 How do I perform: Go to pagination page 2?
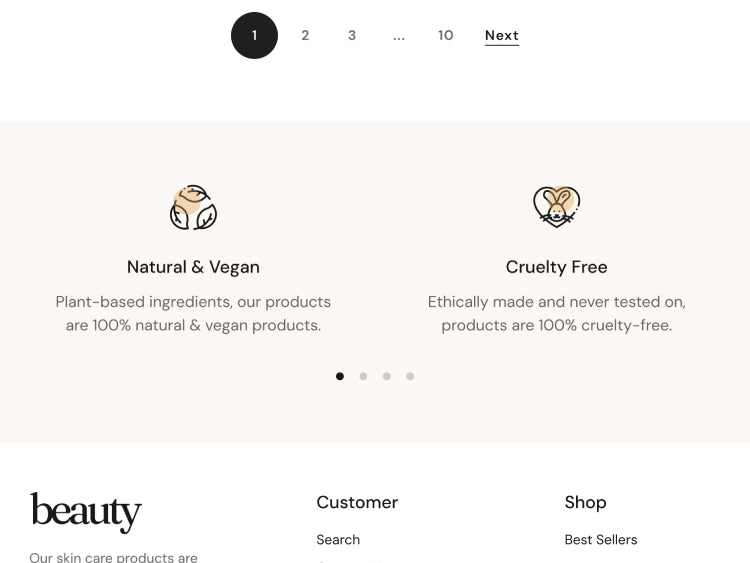tap(305, 36)
